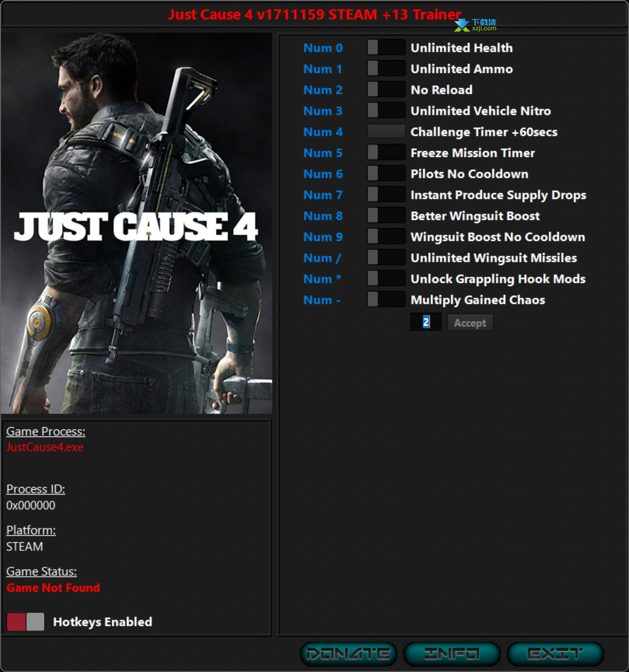Activate Challenge Timer +60secs button

[386, 132]
